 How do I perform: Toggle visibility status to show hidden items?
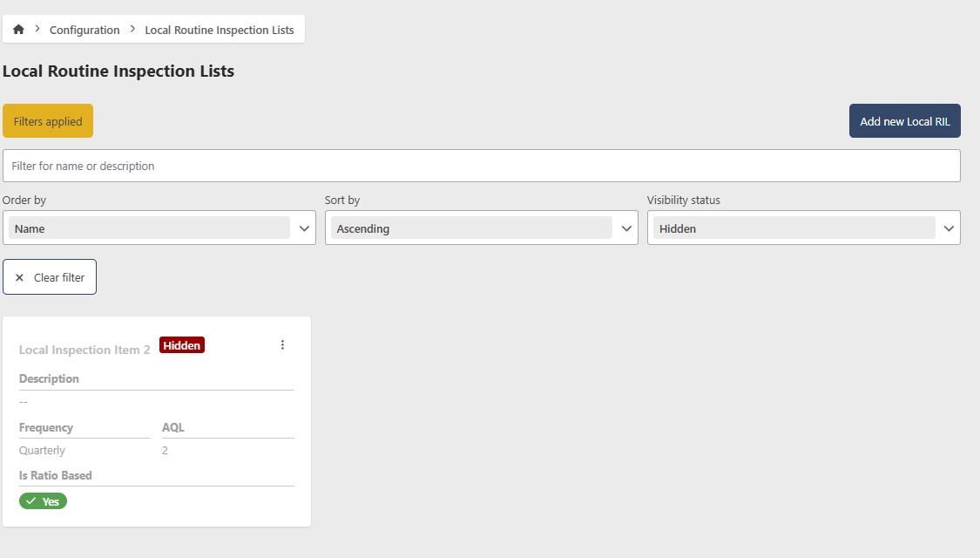tap(801, 228)
